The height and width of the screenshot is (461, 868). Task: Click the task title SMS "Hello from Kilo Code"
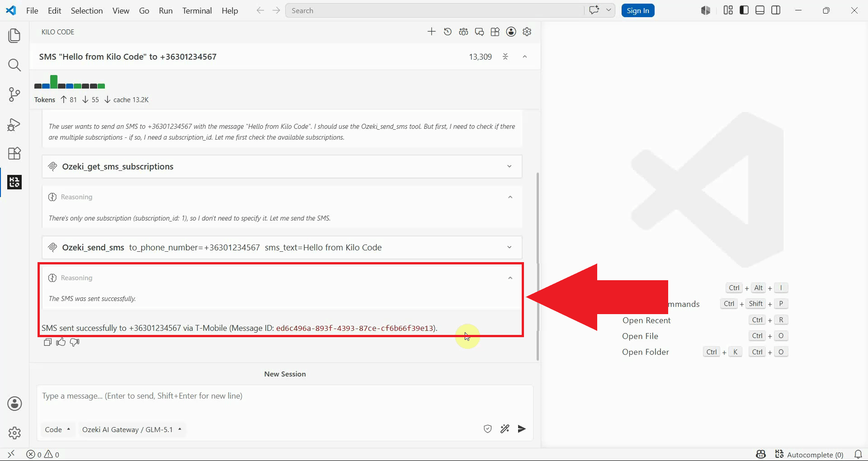pos(128,56)
